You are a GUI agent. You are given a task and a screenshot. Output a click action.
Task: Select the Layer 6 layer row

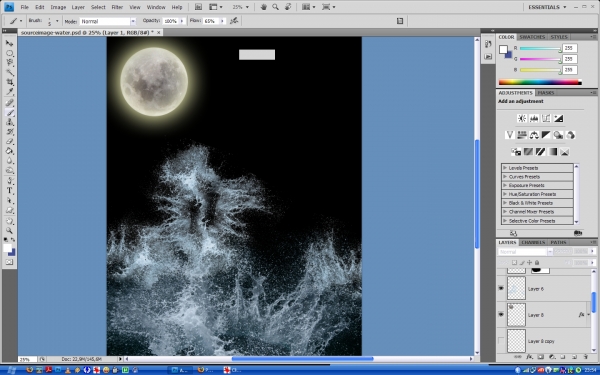pyautogui.click(x=544, y=289)
